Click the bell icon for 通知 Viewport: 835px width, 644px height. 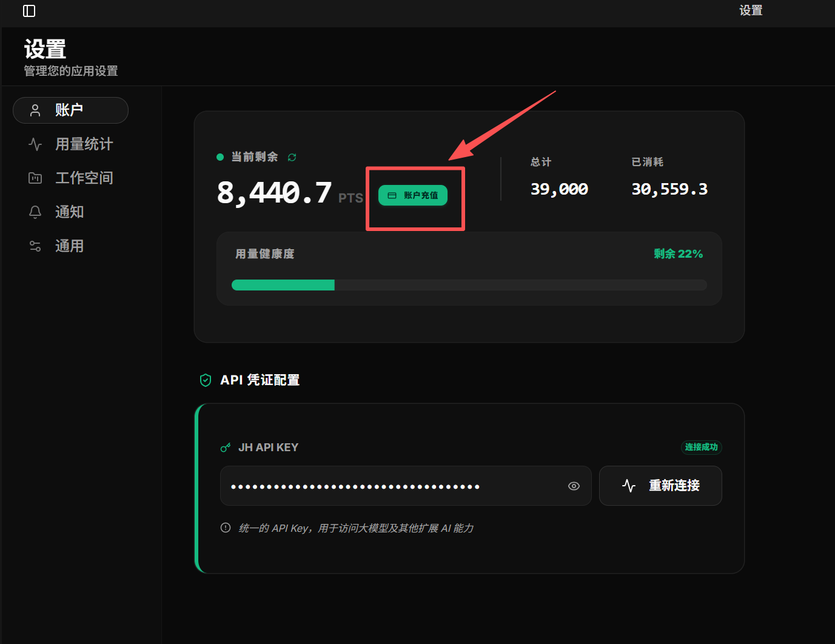35,212
